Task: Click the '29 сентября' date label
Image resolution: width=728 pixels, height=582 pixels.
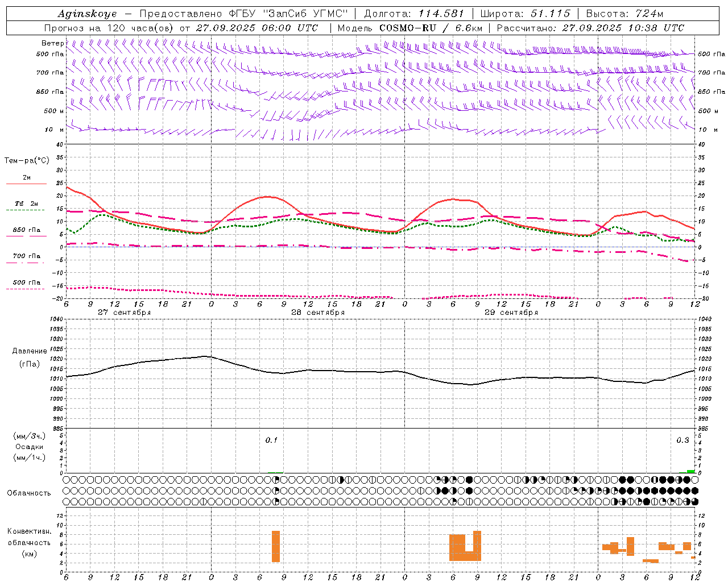Action: pyautogui.click(x=511, y=313)
